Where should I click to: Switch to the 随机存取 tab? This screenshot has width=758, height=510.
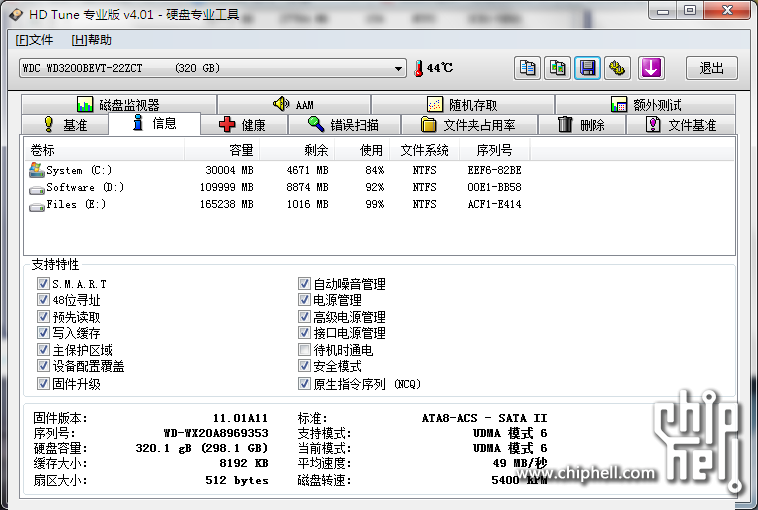click(x=463, y=104)
